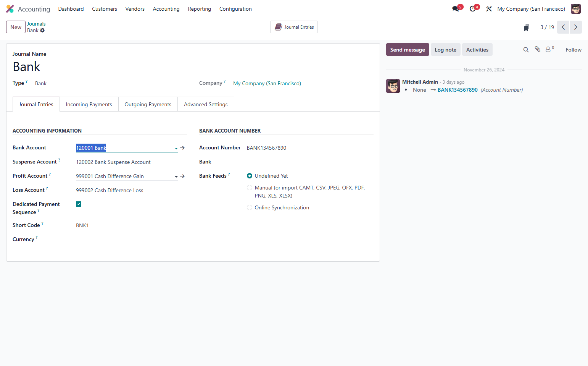
Task: Select Manual bank feeds radio option
Action: (250, 188)
